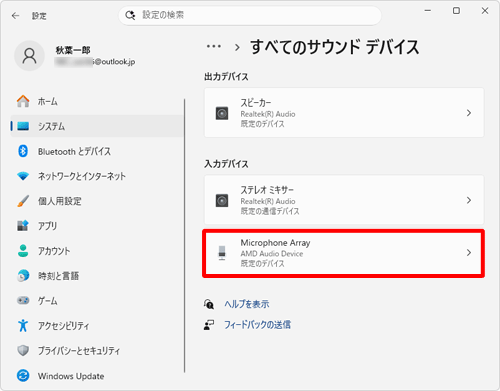Click the Microphone Array mic icon
500x391 pixels.
coord(222,253)
